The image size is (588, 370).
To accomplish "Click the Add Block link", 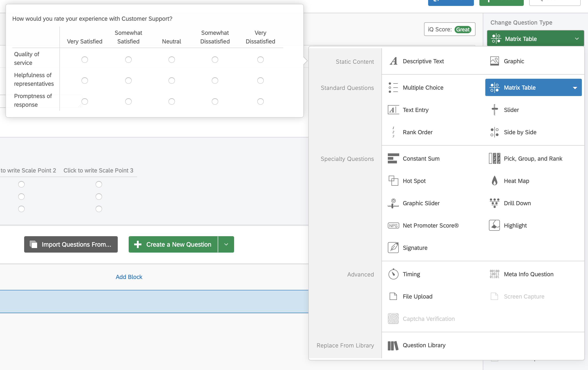I will (x=129, y=277).
